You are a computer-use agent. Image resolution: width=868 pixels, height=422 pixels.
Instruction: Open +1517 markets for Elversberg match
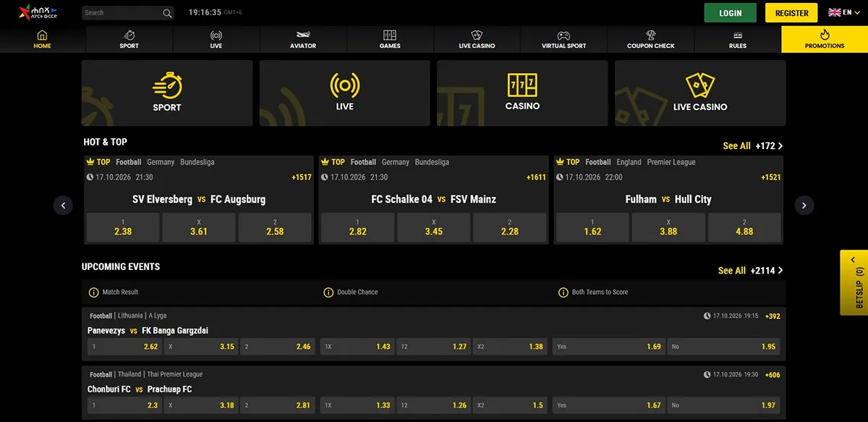click(x=302, y=177)
